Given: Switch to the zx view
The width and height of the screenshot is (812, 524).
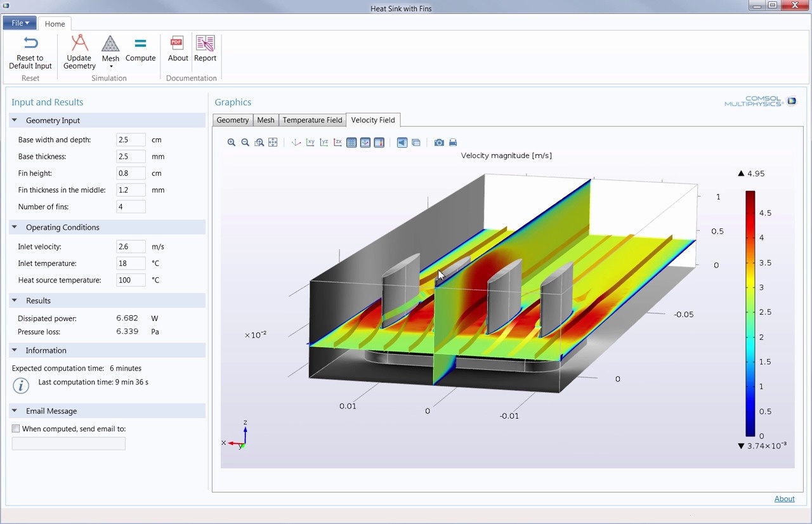Looking at the screenshot, I should click(x=338, y=143).
